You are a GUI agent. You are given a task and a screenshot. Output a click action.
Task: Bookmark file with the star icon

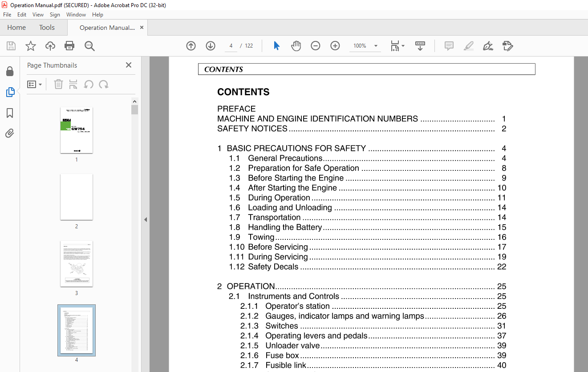pyautogui.click(x=31, y=46)
